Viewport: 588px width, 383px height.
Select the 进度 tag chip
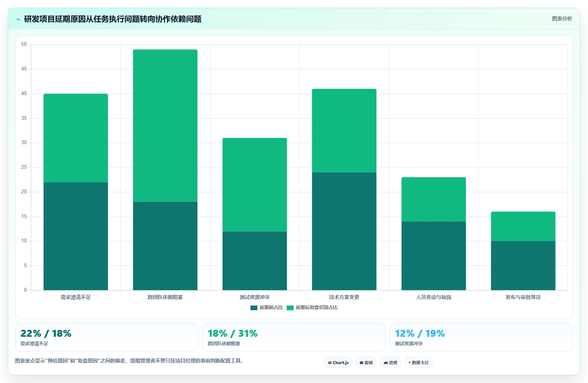coord(391,363)
